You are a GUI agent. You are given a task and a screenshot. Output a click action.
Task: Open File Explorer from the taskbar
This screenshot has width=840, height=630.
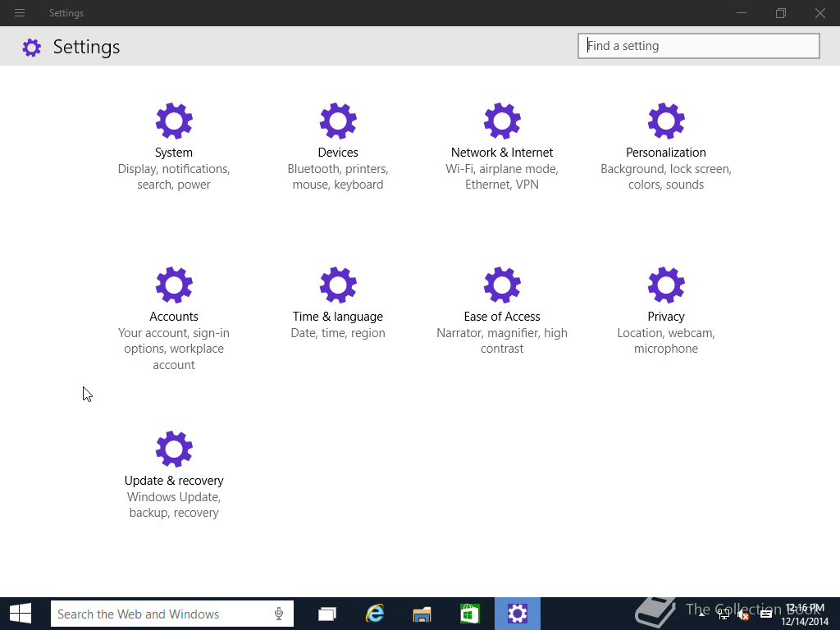422,614
